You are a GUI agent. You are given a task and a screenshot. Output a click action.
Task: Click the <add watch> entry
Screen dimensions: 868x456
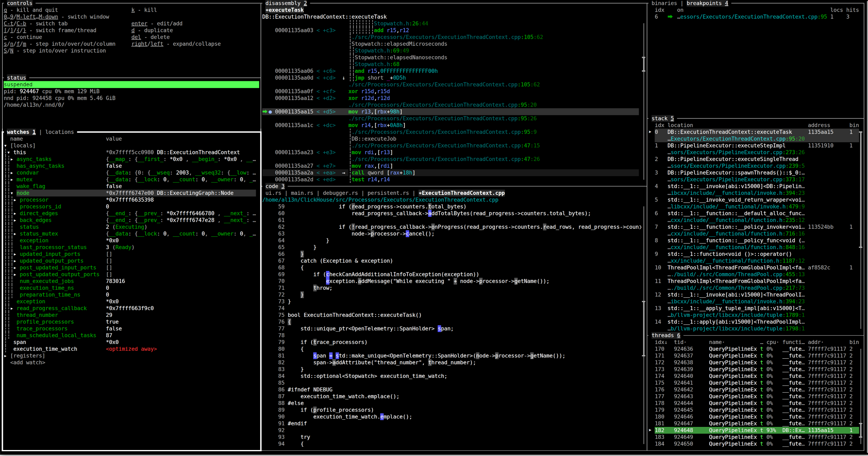click(x=28, y=363)
